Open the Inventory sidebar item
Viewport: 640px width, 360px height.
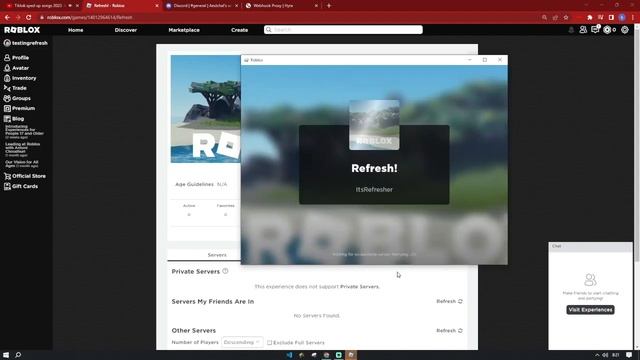[x=20, y=78]
